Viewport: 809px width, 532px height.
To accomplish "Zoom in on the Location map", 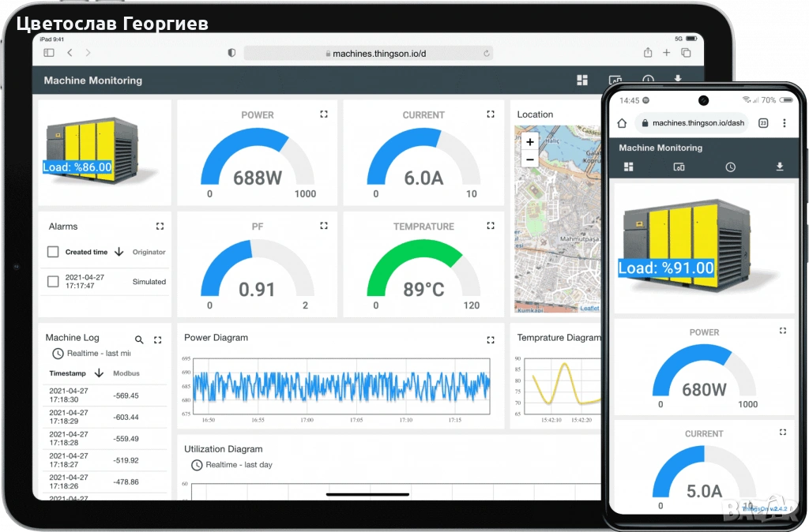I will pos(529,142).
